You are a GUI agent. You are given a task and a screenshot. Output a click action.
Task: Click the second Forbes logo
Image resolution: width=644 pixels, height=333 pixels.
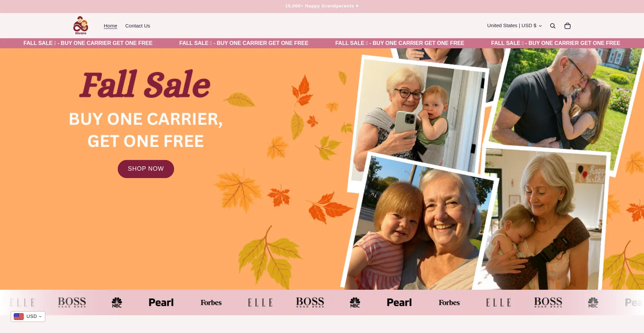click(x=449, y=302)
